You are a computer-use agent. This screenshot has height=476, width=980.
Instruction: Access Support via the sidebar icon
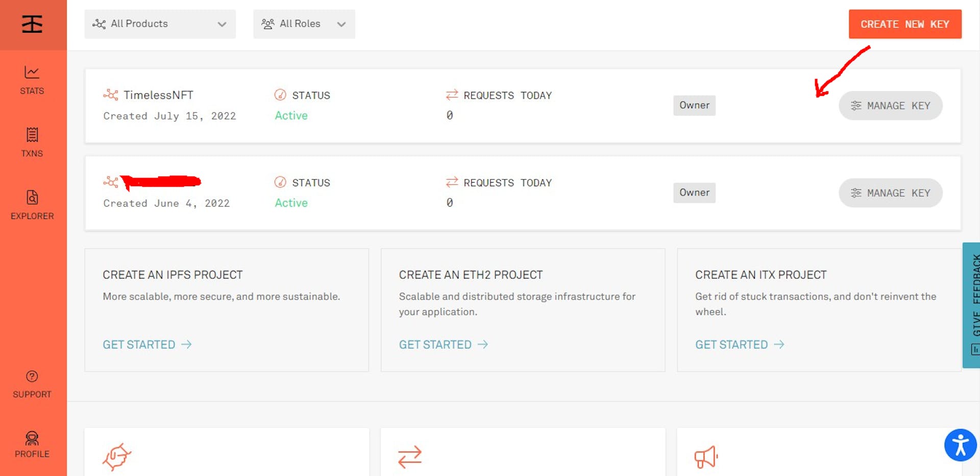[x=32, y=382]
